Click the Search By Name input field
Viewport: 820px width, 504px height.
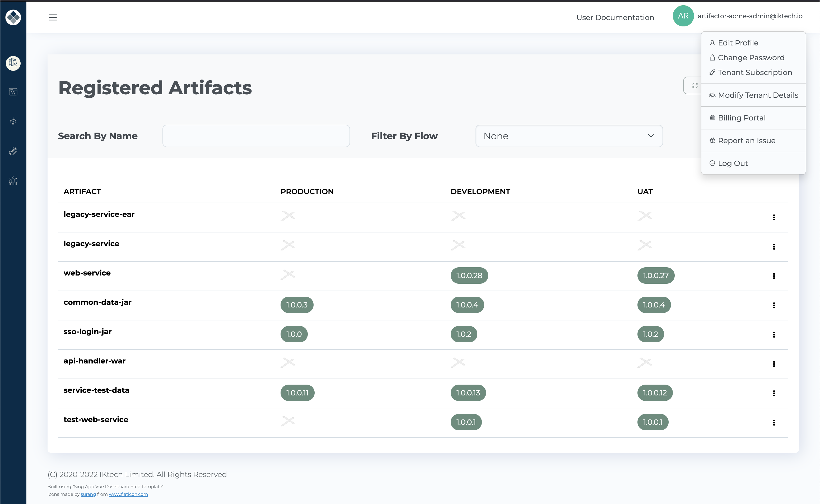pos(257,135)
